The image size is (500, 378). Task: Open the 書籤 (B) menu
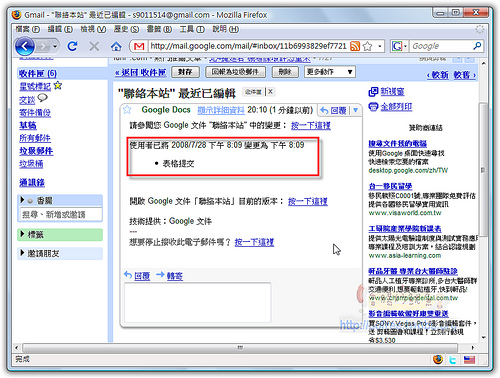click(x=159, y=29)
